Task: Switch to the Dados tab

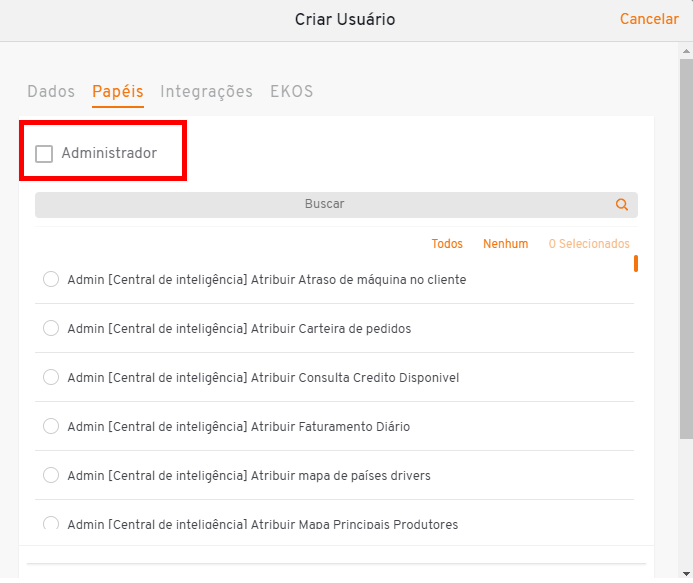Action: click(x=51, y=91)
